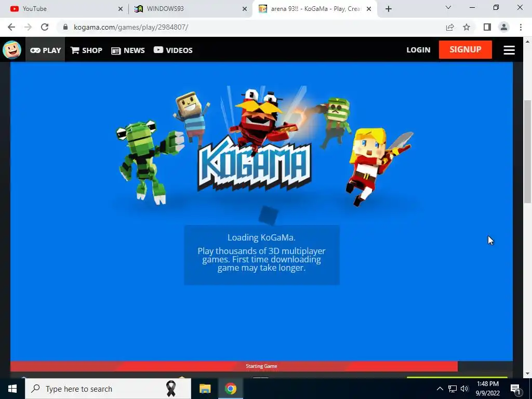Click the kogama.com address bar
The height and width of the screenshot is (399, 532).
tap(251, 27)
